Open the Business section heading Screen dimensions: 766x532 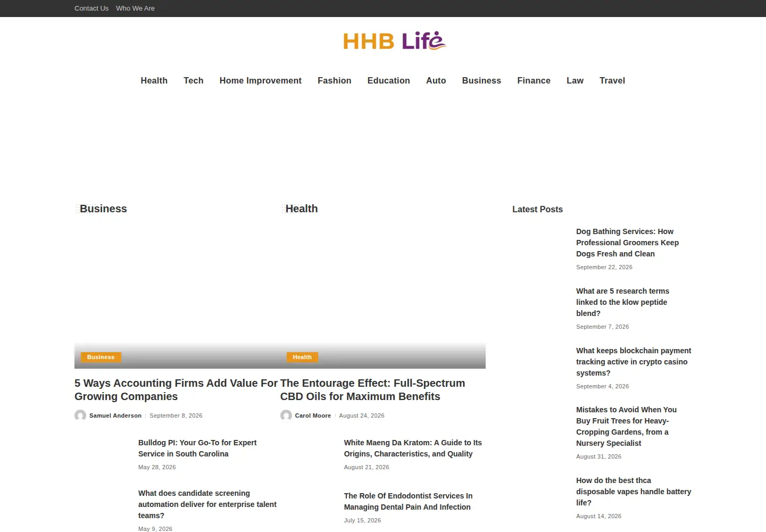(103, 209)
